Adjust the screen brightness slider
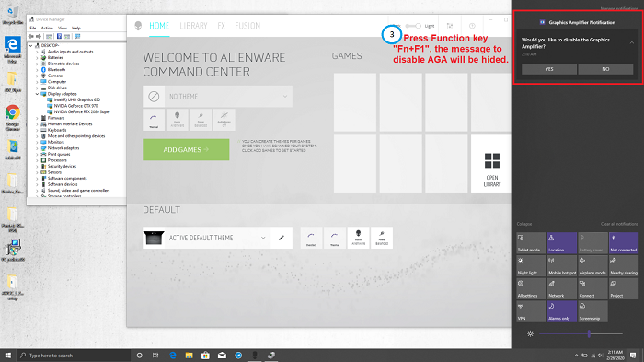Screen dimensions: 644x362 pos(581,334)
